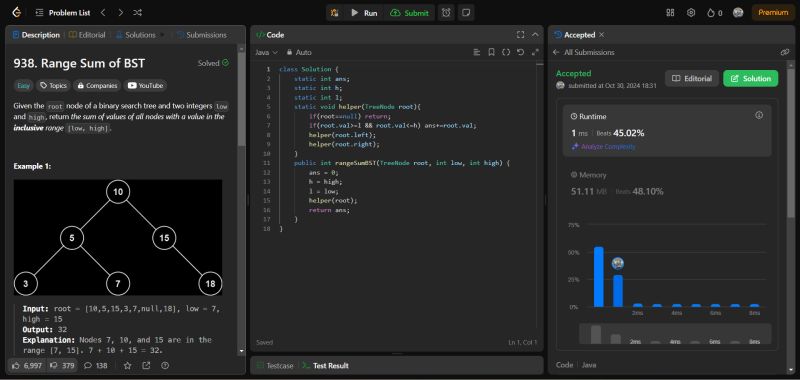Close the Accepted tab
The width and height of the screenshot is (800, 380).
(602, 35)
